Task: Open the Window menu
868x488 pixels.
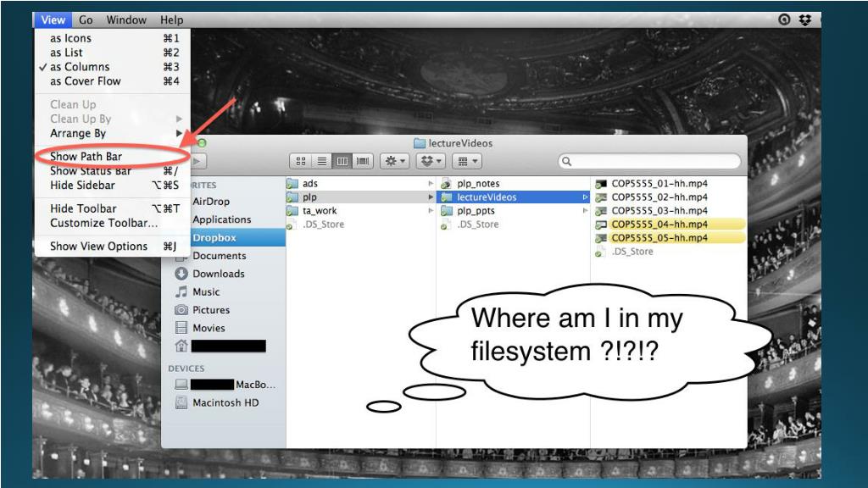Action: coord(126,20)
